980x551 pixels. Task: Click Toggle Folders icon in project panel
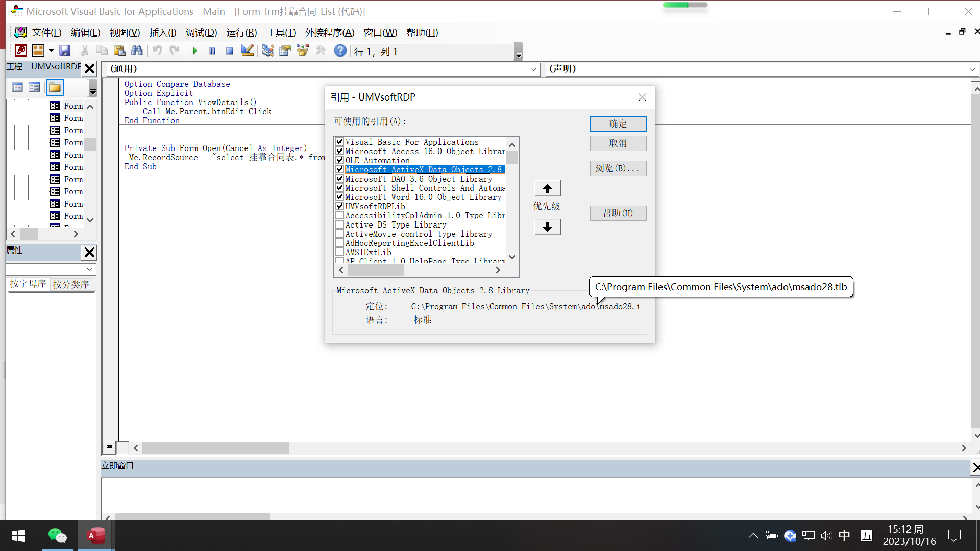(x=55, y=87)
